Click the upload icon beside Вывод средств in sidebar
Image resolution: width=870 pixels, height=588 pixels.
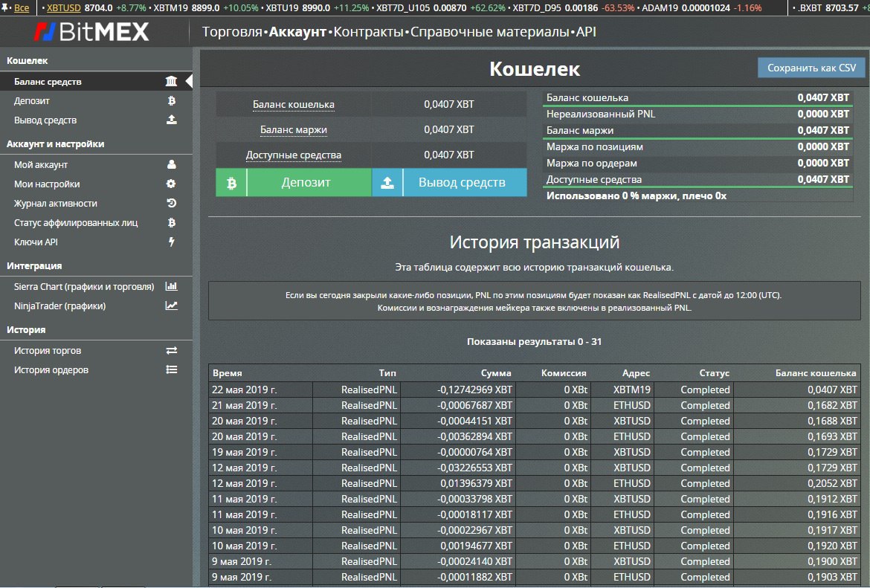[172, 120]
